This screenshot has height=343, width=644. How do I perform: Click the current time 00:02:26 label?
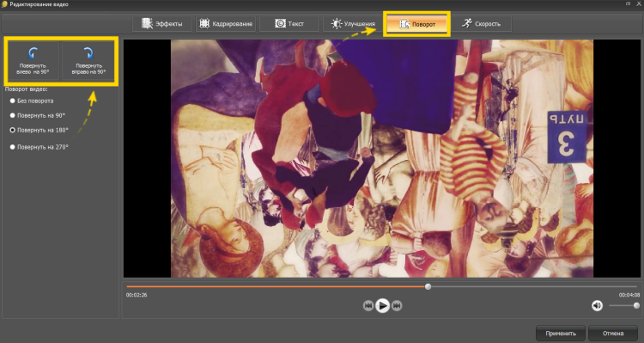pyautogui.click(x=137, y=295)
